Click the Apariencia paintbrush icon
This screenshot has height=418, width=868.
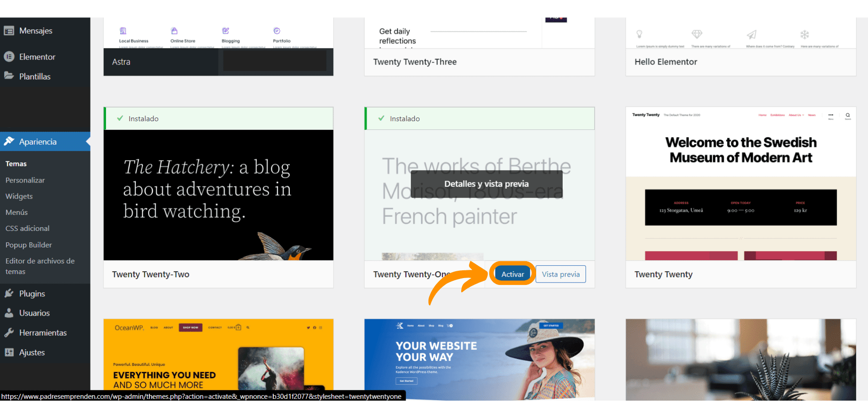pos(9,141)
